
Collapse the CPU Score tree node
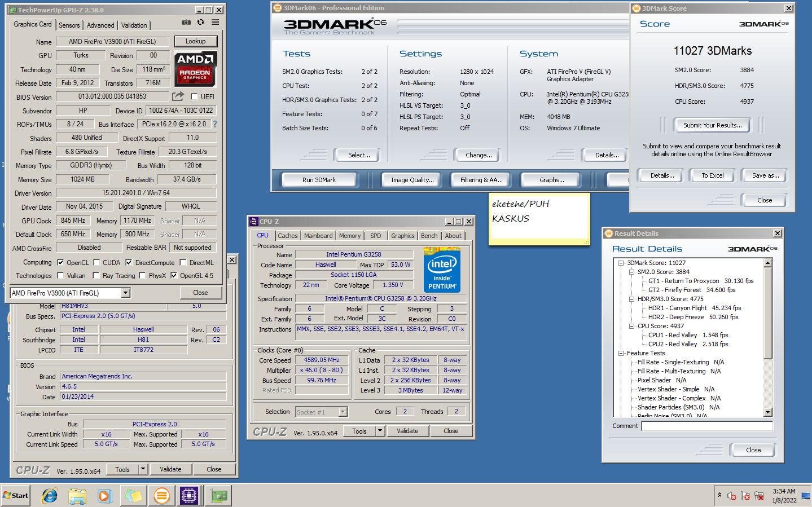point(631,326)
